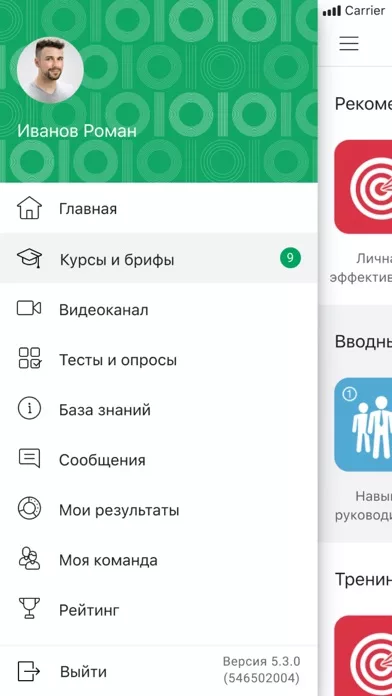This screenshot has width=392, height=696.
Task: Tap Выйти to log out
Action: pyautogui.click(x=83, y=672)
